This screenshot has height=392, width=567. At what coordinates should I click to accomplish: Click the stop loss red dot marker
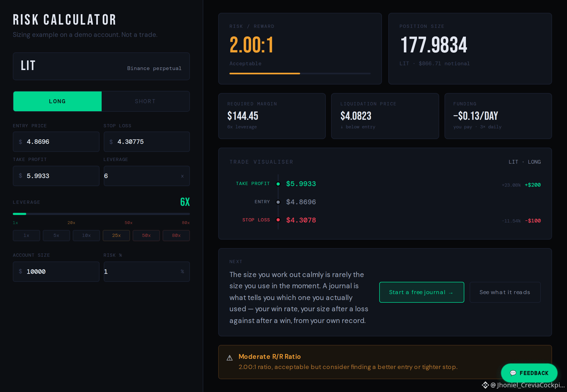click(x=278, y=220)
